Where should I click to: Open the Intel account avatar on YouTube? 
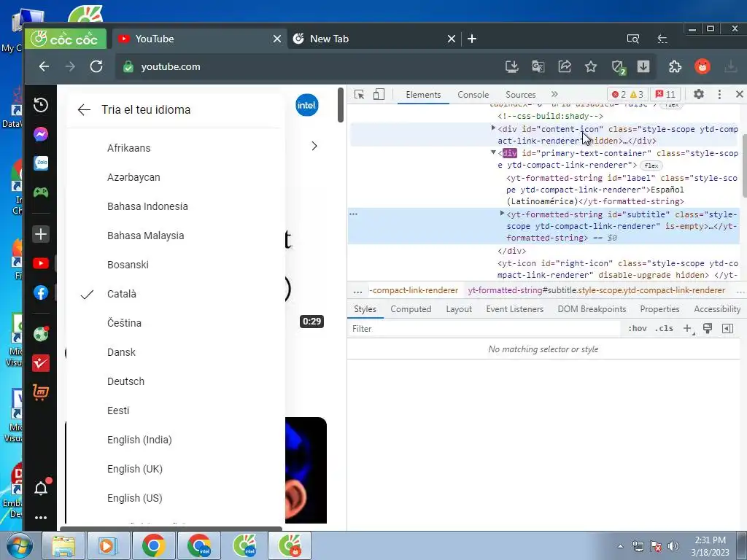coord(307,105)
